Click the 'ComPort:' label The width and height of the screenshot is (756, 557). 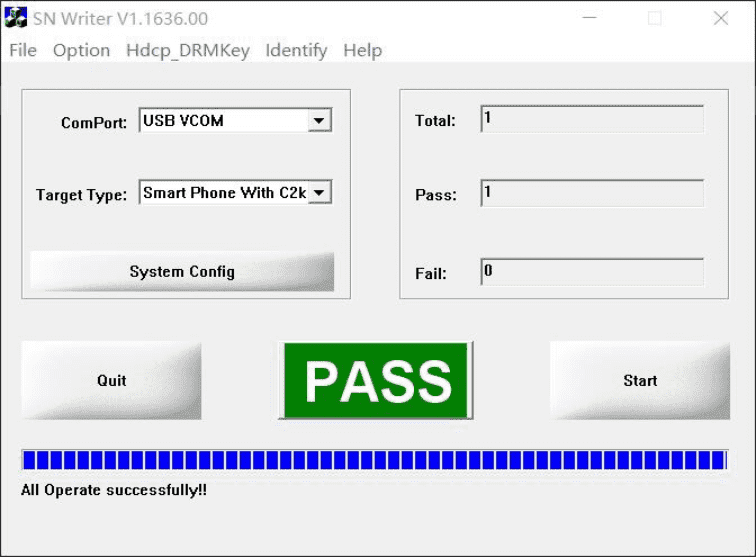point(94,123)
